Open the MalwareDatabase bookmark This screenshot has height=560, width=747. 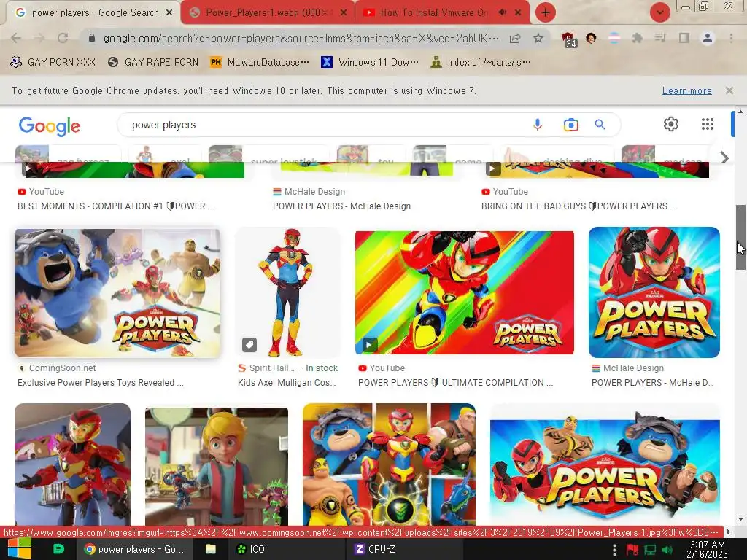click(x=260, y=62)
